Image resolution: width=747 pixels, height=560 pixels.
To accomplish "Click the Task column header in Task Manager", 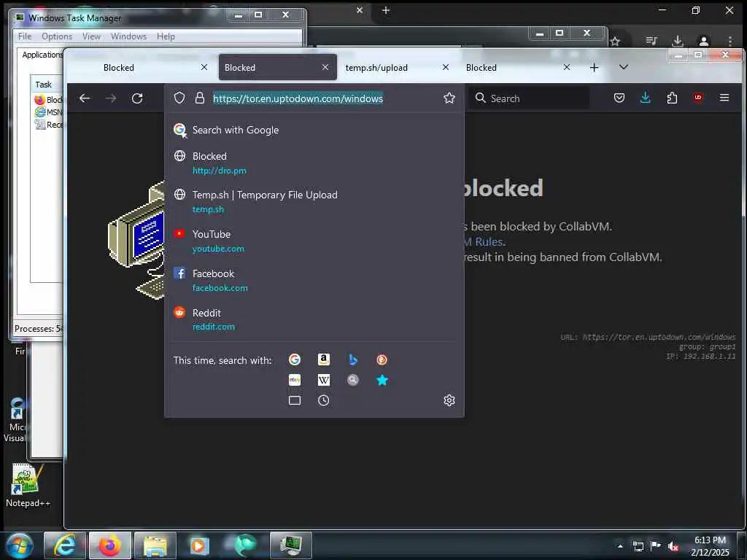I will 47,85.
